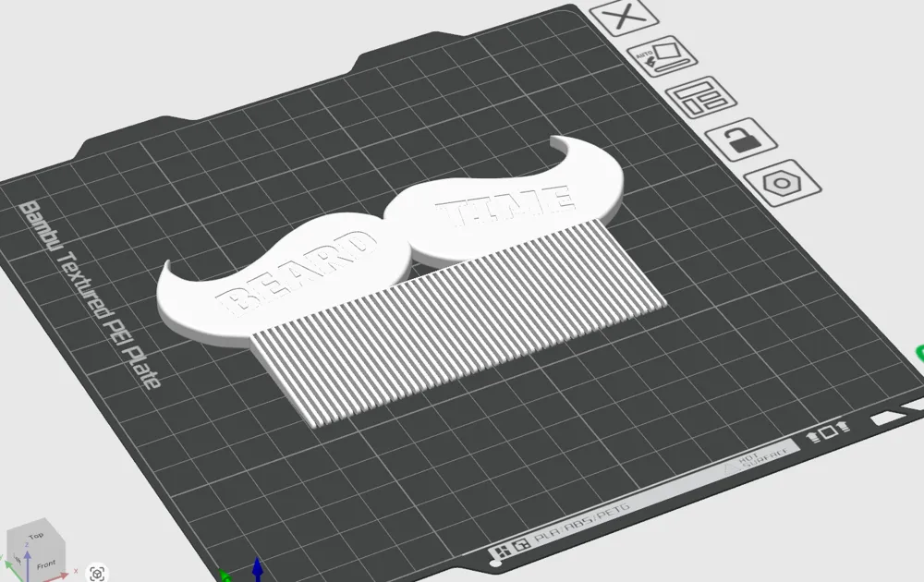Open plate settings hexagon nut icon
The height and width of the screenshot is (582, 924).
tap(782, 183)
